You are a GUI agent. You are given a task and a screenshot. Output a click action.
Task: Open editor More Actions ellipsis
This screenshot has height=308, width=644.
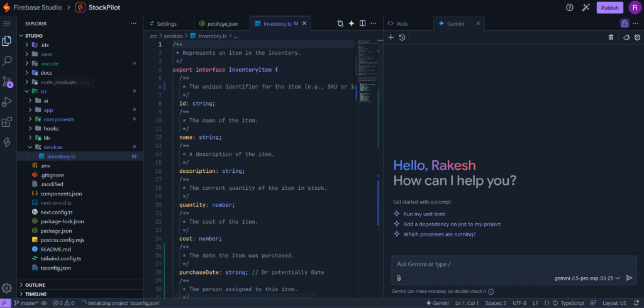pos(374,23)
